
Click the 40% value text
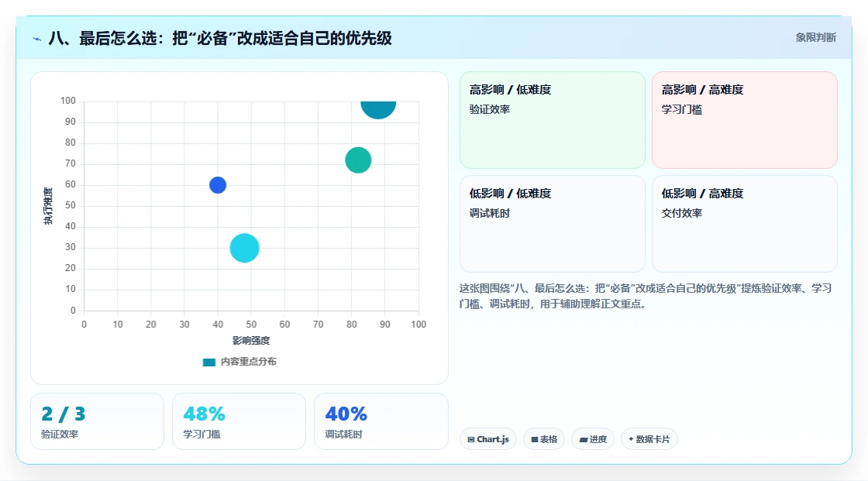pos(346,414)
